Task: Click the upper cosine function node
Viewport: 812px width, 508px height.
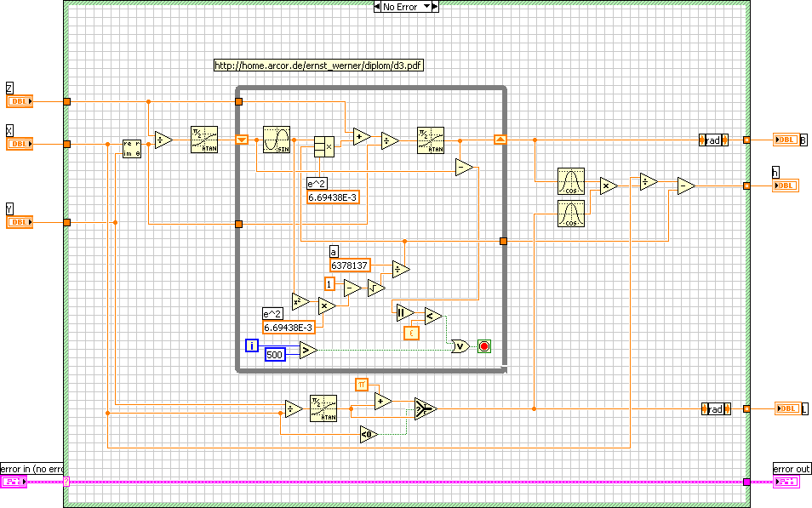Action: tap(571, 182)
